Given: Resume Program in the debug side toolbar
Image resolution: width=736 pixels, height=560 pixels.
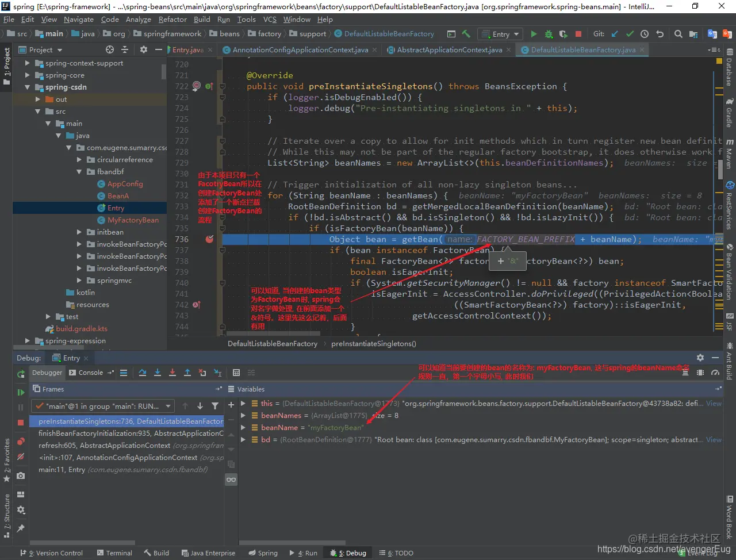Looking at the screenshot, I should pos(21,392).
